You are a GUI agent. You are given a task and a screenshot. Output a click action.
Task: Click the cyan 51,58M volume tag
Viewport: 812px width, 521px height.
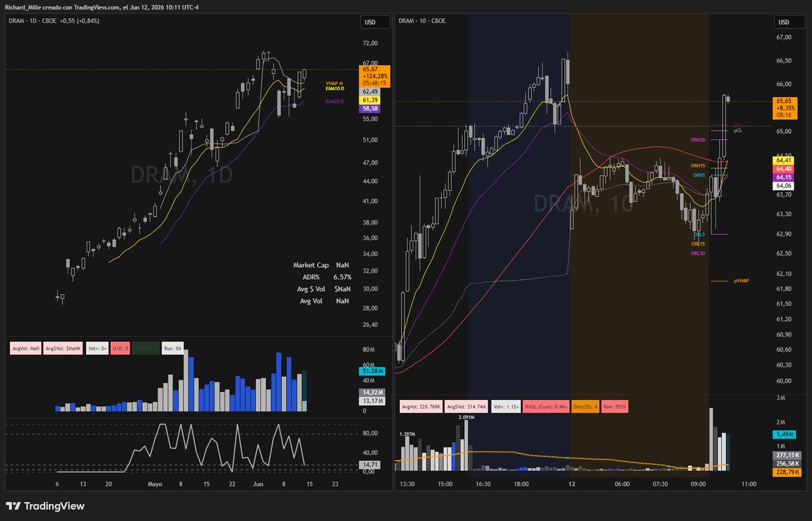click(373, 371)
